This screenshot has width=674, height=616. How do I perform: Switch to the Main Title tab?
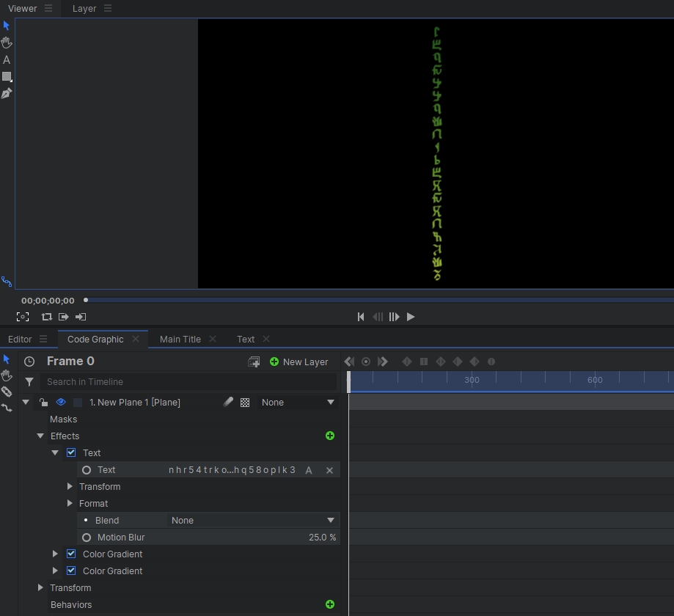pos(180,339)
